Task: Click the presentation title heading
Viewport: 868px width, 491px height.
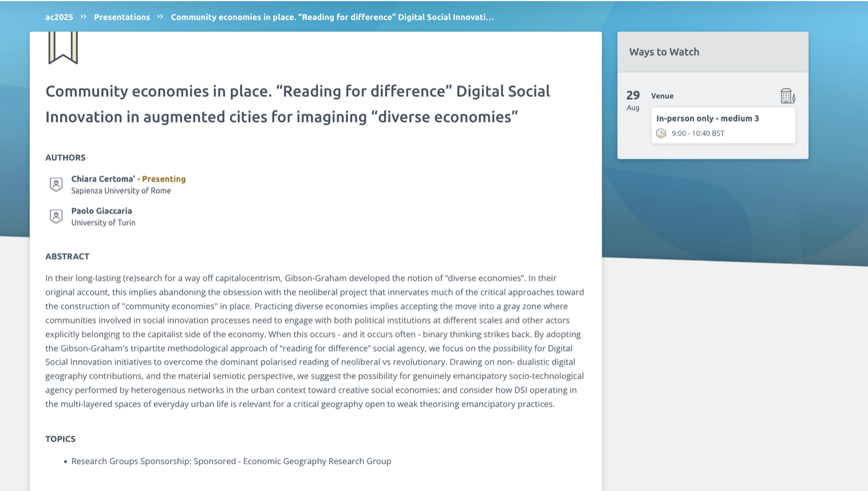Action: point(298,104)
